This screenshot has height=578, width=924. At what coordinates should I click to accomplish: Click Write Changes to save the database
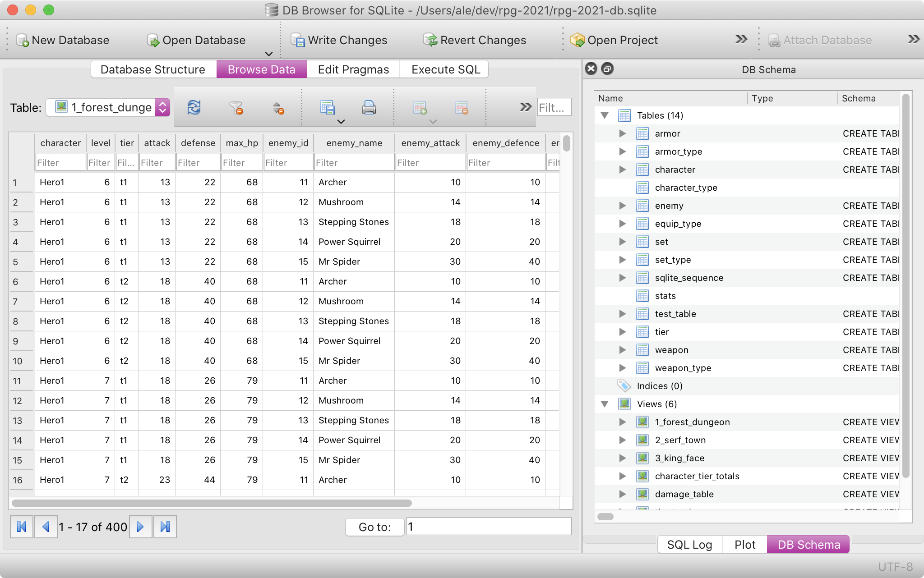click(x=340, y=40)
